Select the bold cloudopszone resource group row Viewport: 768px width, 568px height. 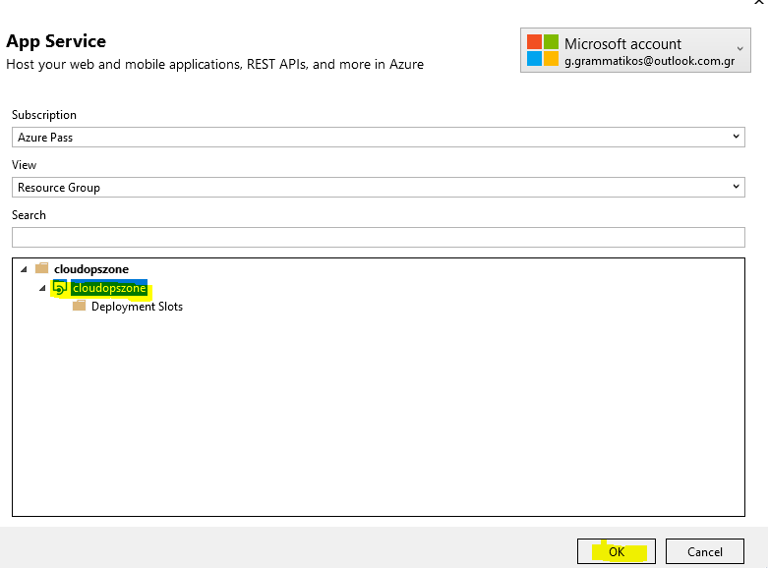point(91,269)
